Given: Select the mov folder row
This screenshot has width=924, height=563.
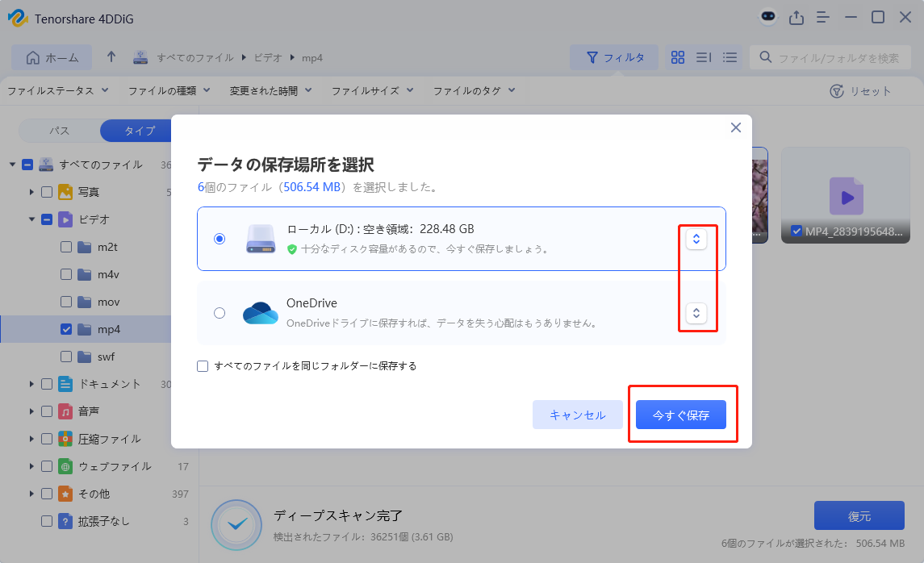Looking at the screenshot, I should 86,302.
